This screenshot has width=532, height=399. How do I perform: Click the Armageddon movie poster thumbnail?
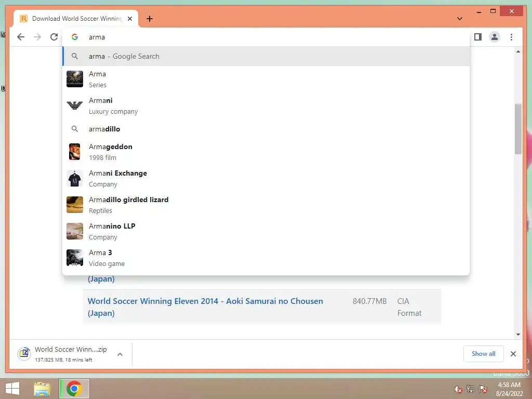(x=75, y=152)
